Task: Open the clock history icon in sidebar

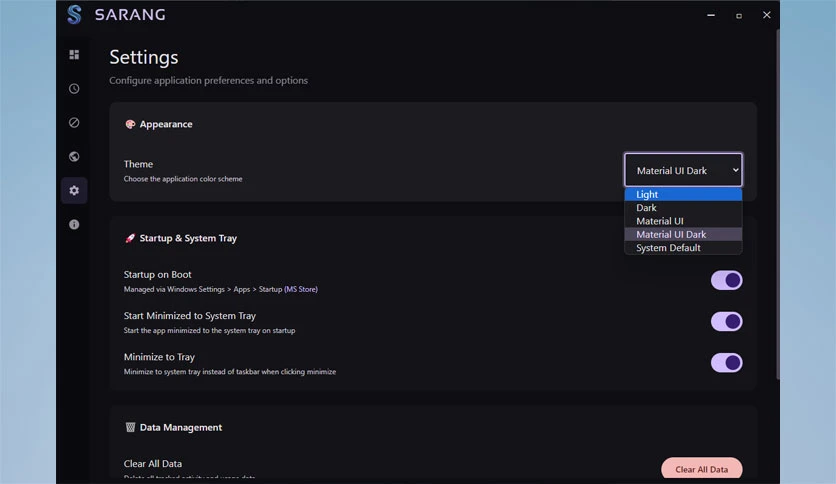Action: 74,88
